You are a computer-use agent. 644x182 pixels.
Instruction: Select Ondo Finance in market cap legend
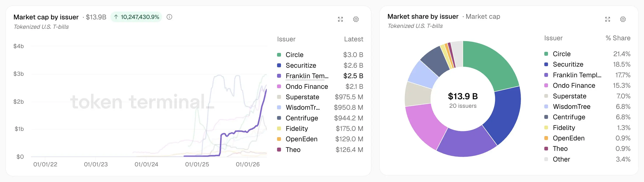pos(307,86)
